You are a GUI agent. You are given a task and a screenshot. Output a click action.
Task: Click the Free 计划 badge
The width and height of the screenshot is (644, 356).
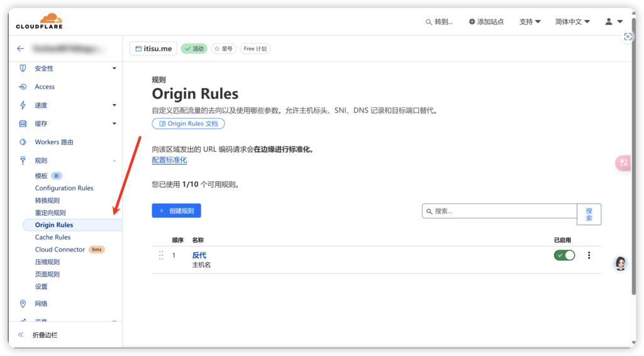255,48
